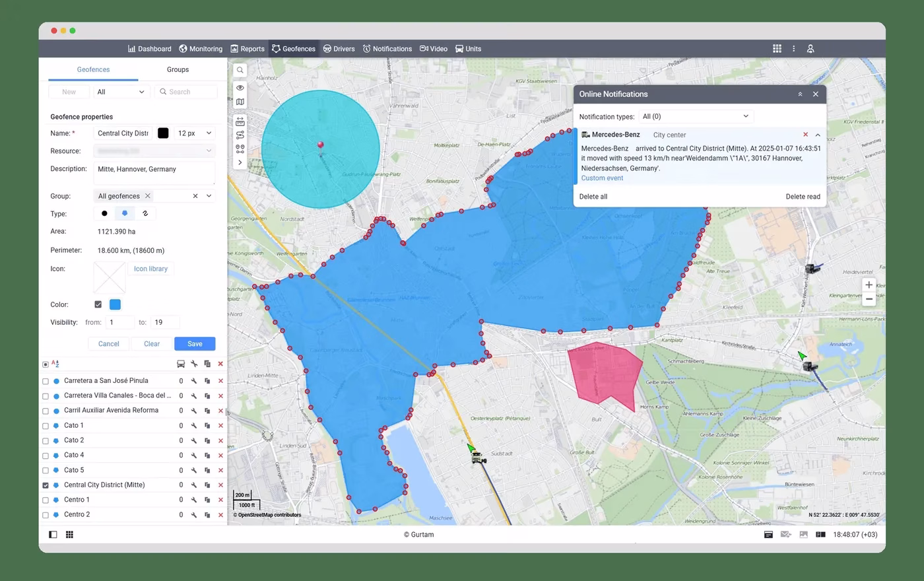Check the Cato 2 geofence checkbox
The image size is (924, 581).
coord(46,441)
